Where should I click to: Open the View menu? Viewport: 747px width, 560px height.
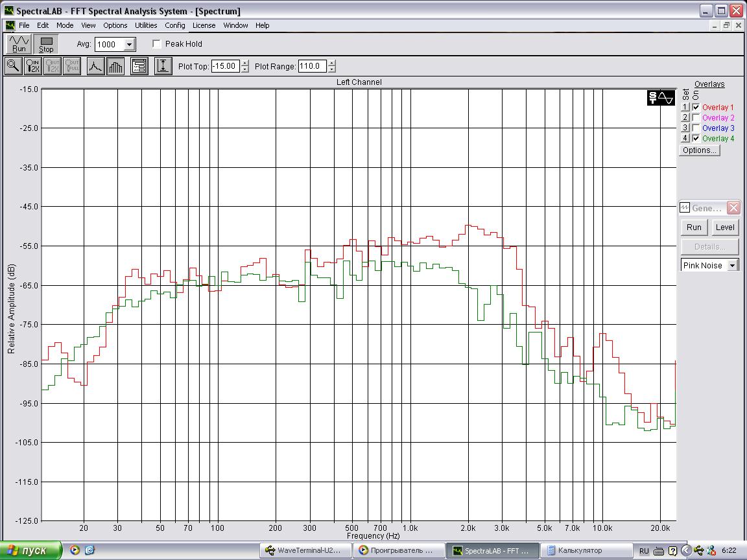tap(88, 25)
